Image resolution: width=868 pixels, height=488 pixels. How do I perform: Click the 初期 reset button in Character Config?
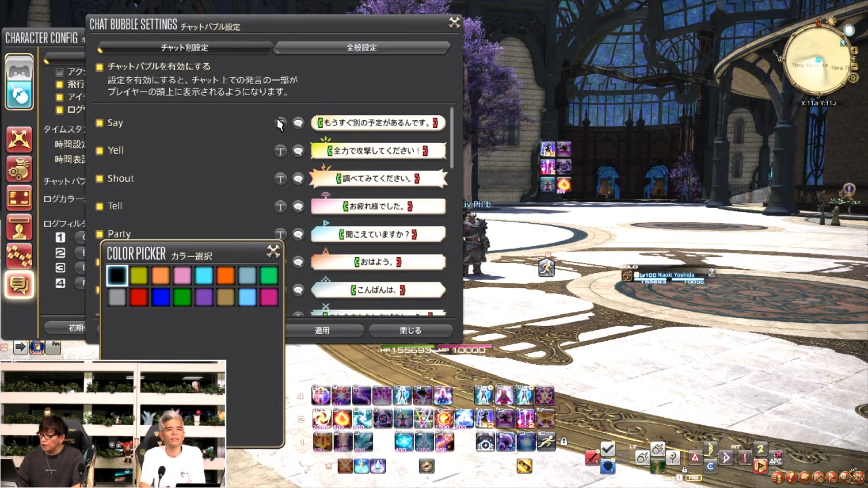(65, 328)
